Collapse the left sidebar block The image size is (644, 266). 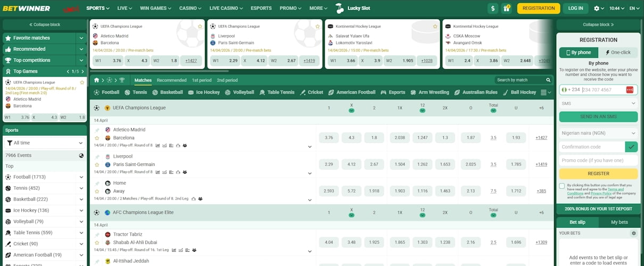(45, 24)
